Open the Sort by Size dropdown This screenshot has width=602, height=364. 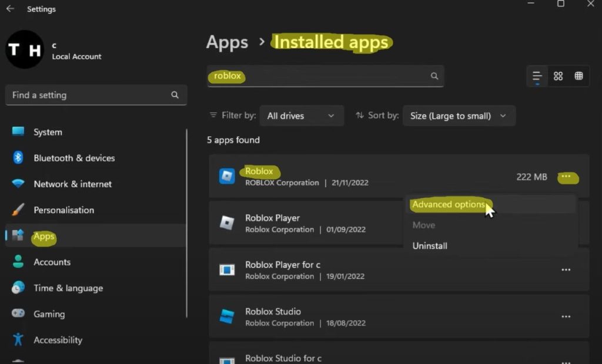click(x=459, y=116)
